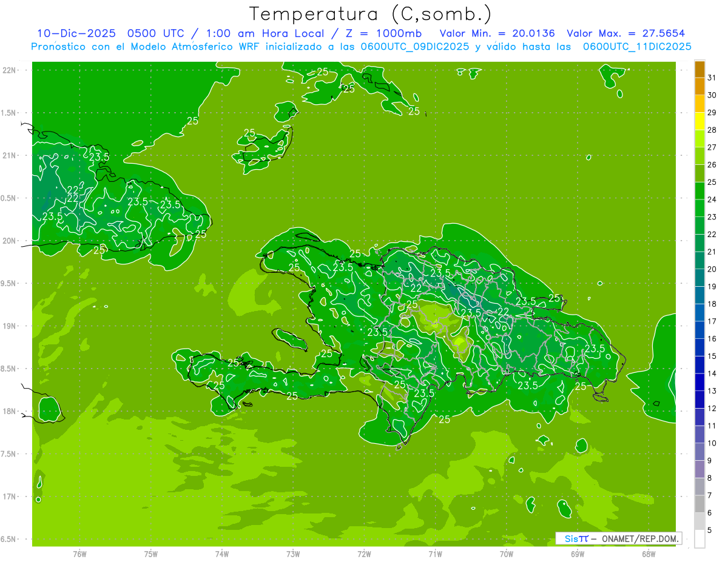Click the "21N" latitude axis label
The height and width of the screenshot is (562, 728).
(10, 156)
